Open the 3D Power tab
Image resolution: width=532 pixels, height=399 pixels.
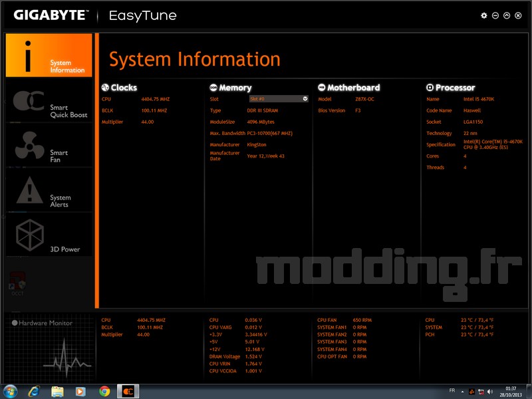[49, 235]
